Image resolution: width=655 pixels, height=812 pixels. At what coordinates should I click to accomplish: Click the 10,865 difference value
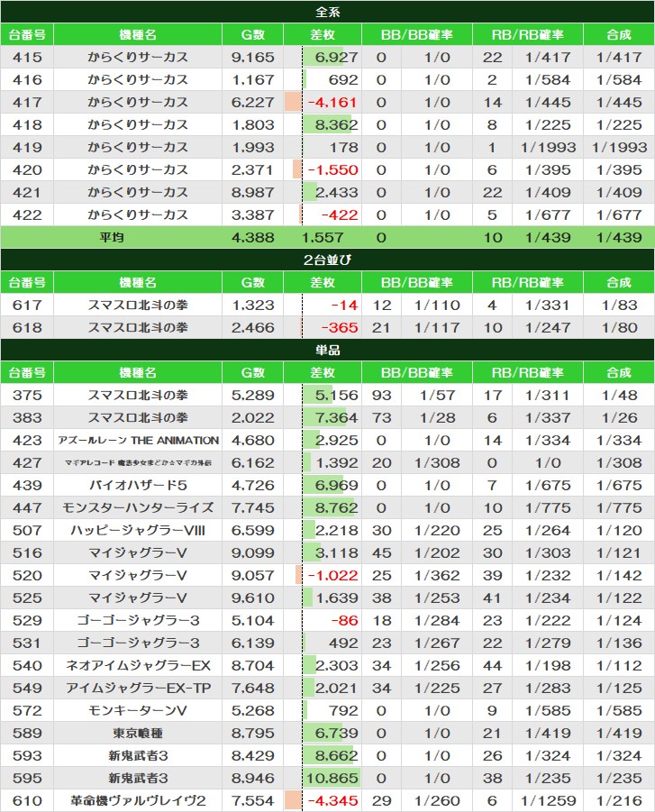[x=332, y=779]
